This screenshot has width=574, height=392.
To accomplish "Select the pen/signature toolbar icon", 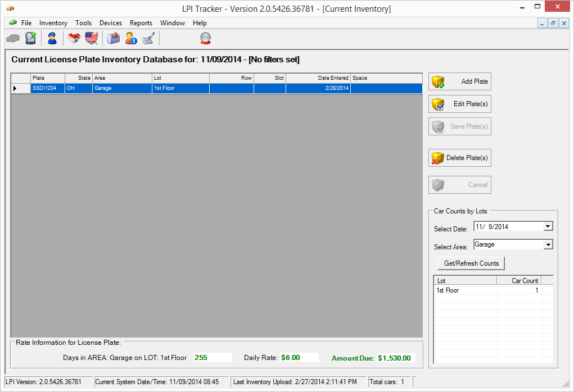I will [148, 38].
